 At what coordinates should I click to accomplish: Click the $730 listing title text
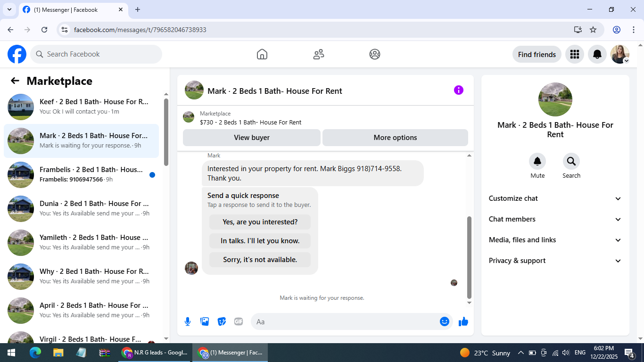tap(250, 122)
